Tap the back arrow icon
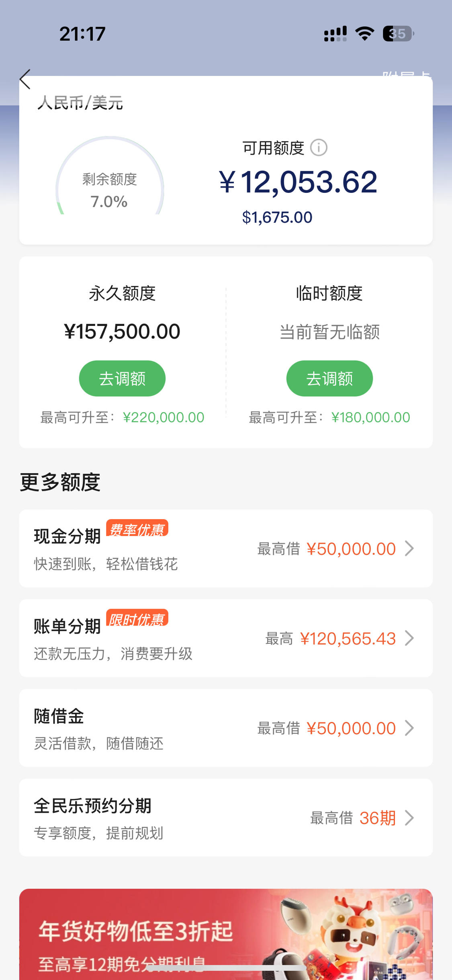The height and width of the screenshot is (980, 452). pos(25,79)
